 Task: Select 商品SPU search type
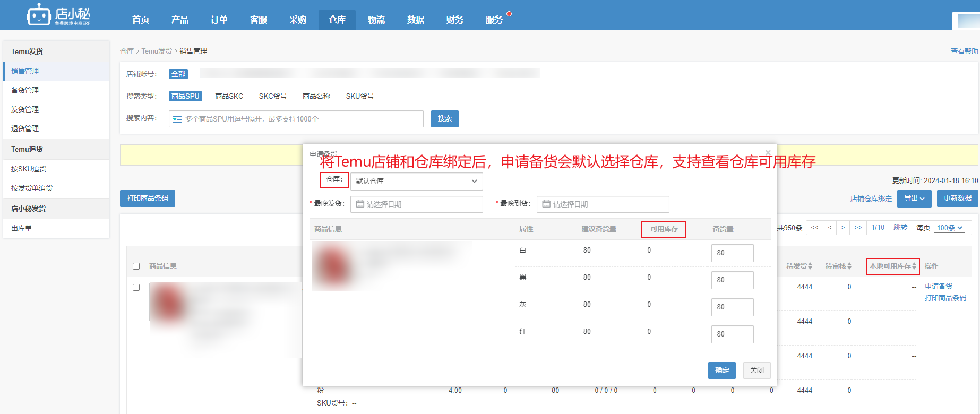pos(185,96)
